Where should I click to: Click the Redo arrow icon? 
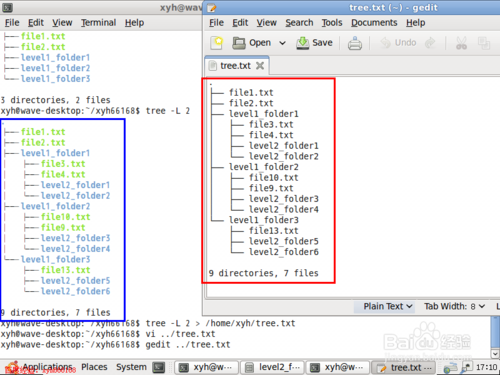tap(430, 43)
